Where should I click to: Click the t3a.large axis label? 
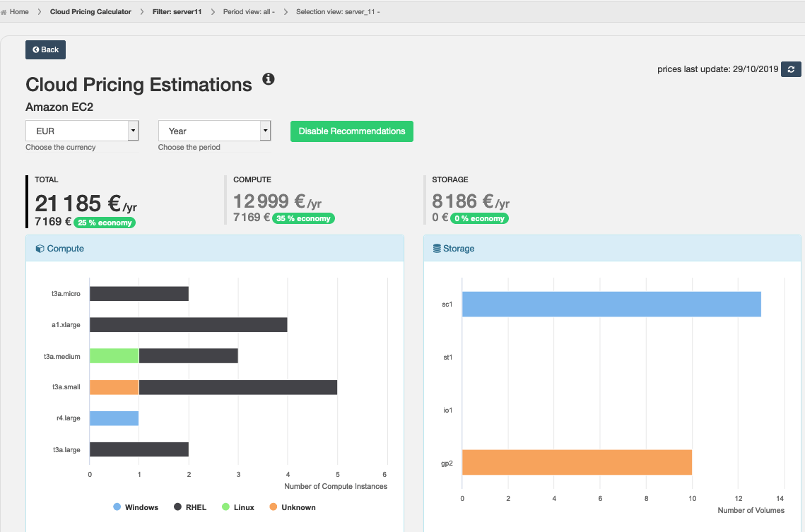click(x=66, y=450)
